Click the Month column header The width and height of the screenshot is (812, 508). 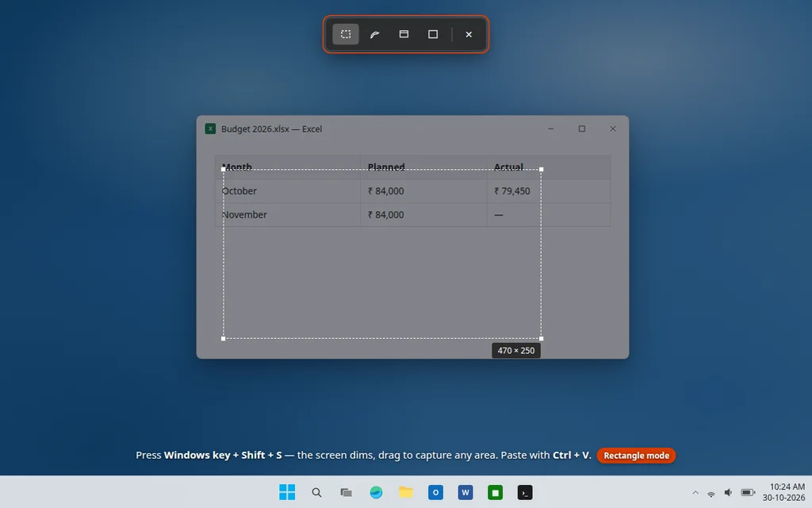(287, 167)
